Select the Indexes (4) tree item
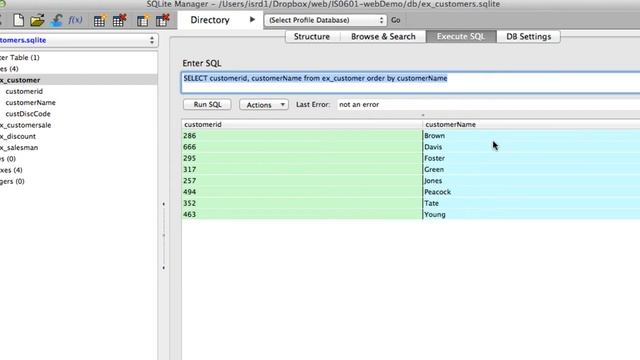The width and height of the screenshot is (640, 360). (x=11, y=170)
